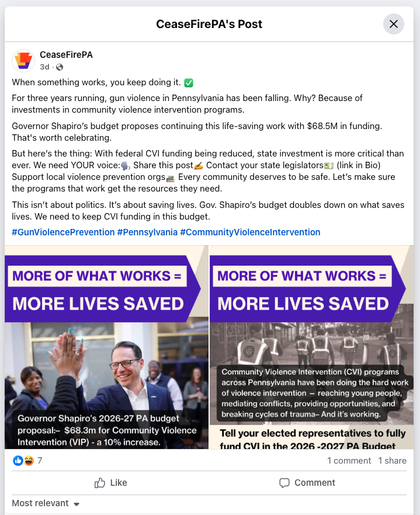Expand the Most relevant comment sorting dropdown
Viewport: 420px width, 515px height.
pos(46,503)
